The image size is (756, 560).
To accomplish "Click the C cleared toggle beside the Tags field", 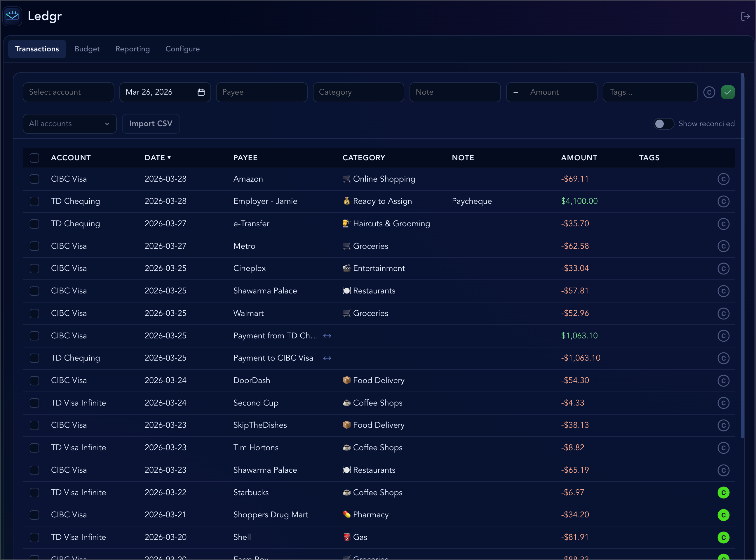I will click(709, 92).
